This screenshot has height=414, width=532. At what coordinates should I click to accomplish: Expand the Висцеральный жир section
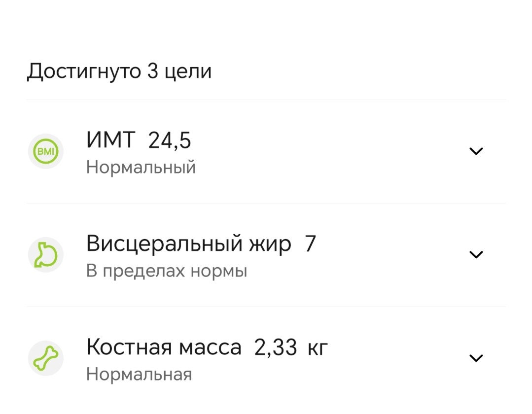[x=476, y=254]
